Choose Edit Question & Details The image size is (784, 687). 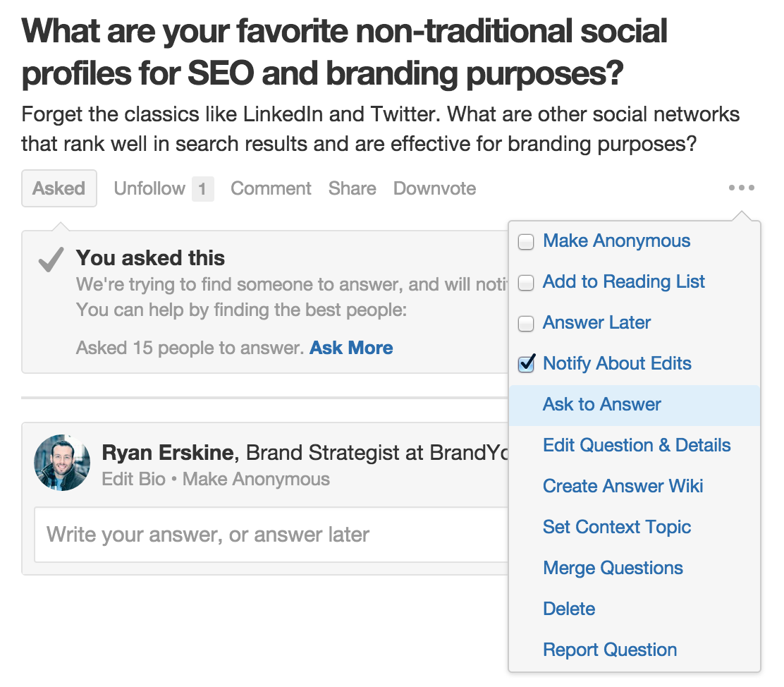[637, 445]
